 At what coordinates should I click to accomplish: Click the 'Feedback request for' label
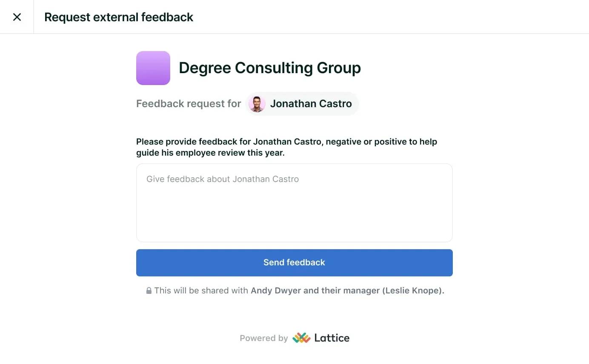point(189,104)
